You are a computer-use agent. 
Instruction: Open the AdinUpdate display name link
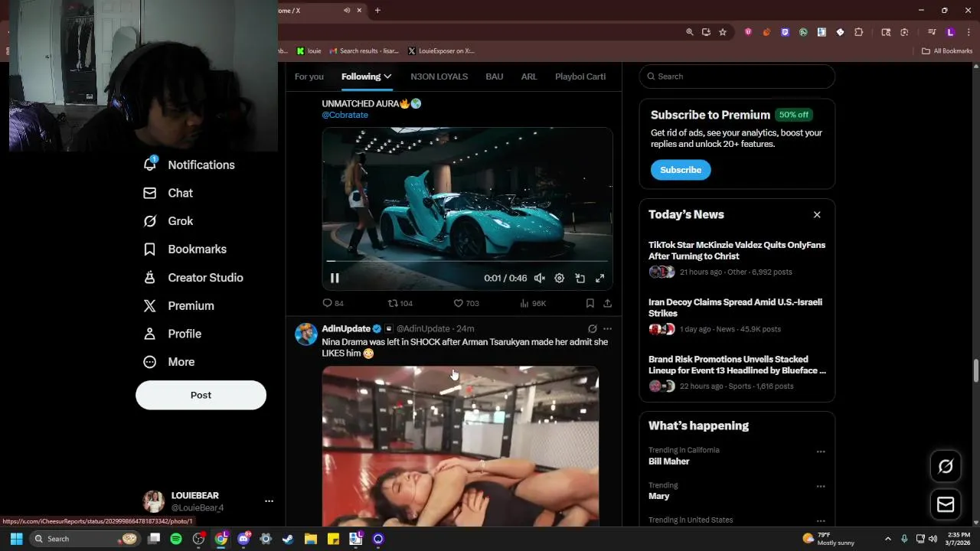(x=346, y=328)
